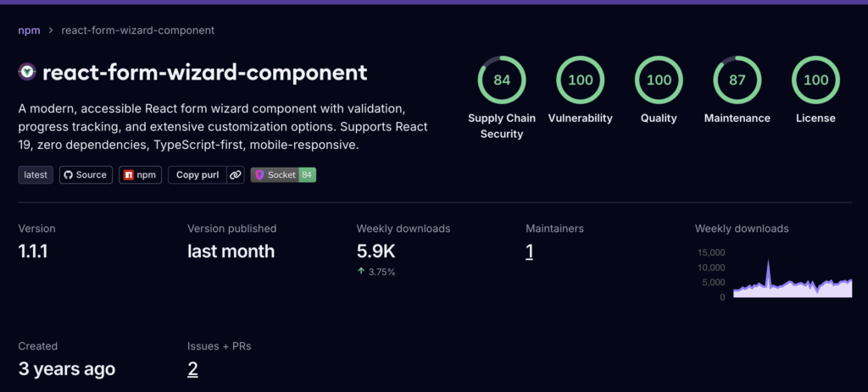Image resolution: width=868 pixels, height=392 pixels.
Task: Click the License label
Action: [x=816, y=119]
